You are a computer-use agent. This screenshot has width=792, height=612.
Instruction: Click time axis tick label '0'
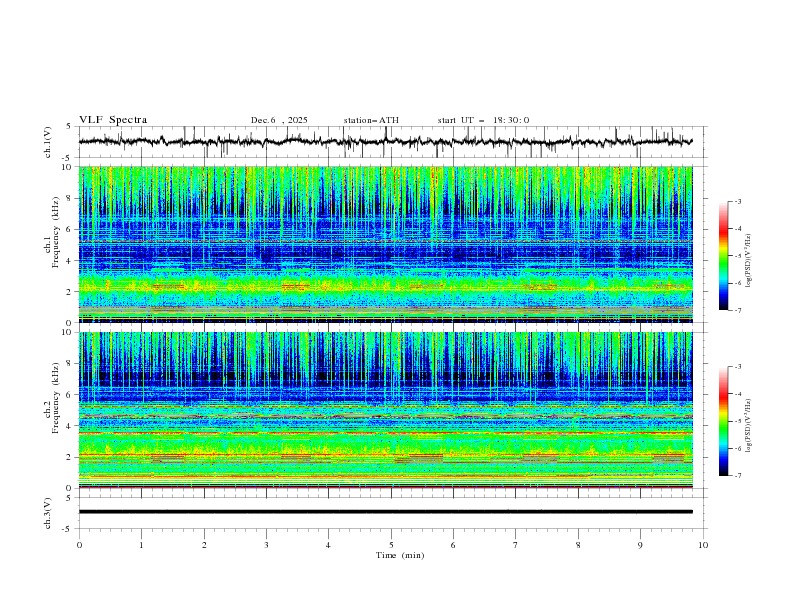coord(79,545)
